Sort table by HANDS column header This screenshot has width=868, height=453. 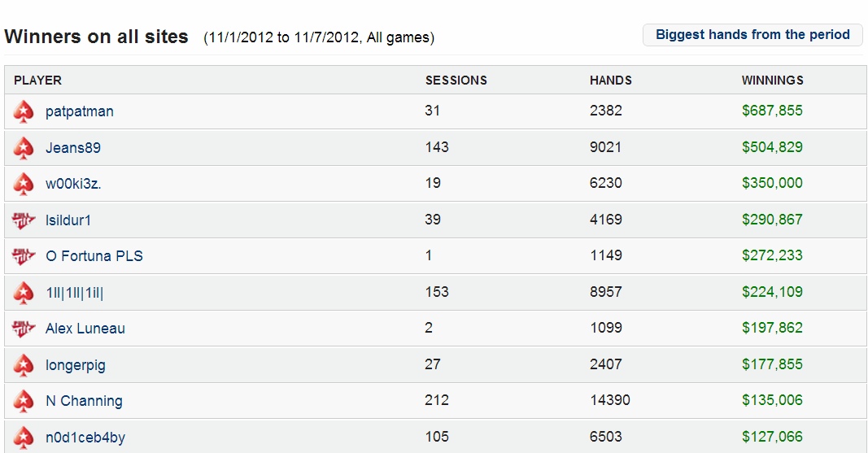(611, 81)
